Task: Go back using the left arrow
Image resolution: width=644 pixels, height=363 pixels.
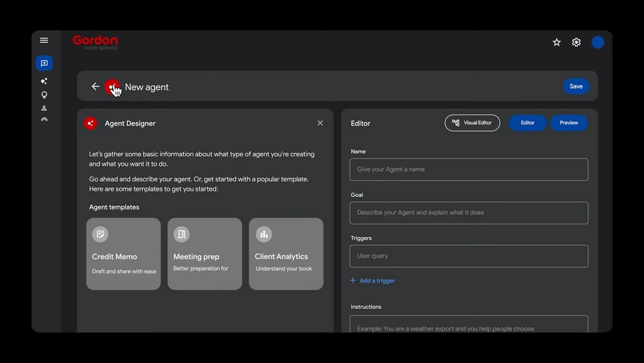Action: [x=95, y=86]
